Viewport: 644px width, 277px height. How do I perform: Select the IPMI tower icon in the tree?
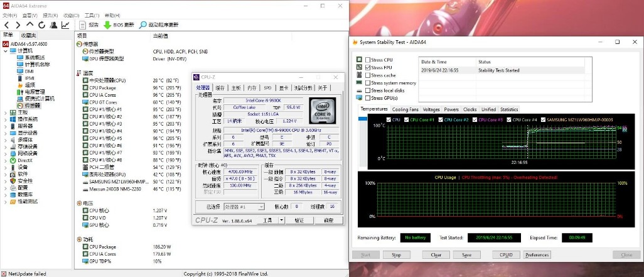point(20,78)
